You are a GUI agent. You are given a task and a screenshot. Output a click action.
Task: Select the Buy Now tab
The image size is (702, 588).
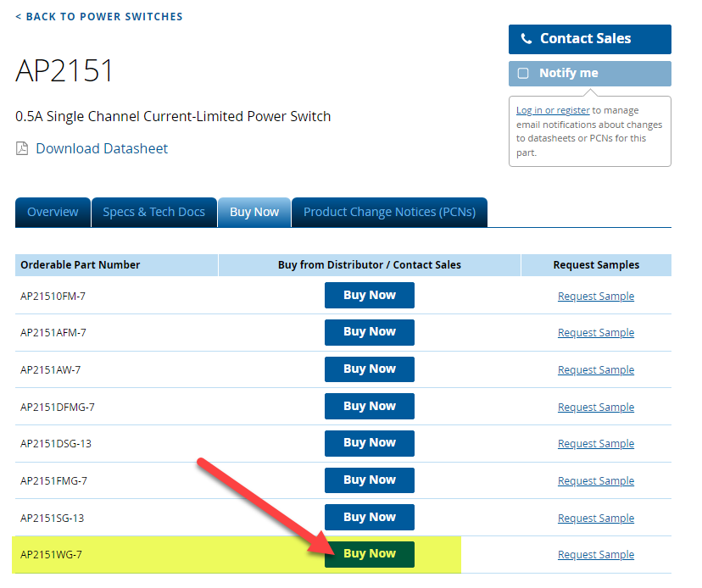[254, 212]
